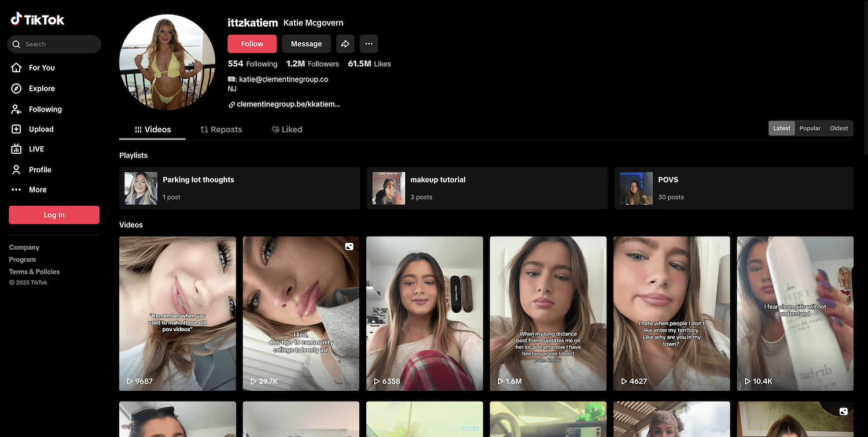Click the Upload plus icon
The width and height of the screenshot is (868, 437).
tap(17, 129)
